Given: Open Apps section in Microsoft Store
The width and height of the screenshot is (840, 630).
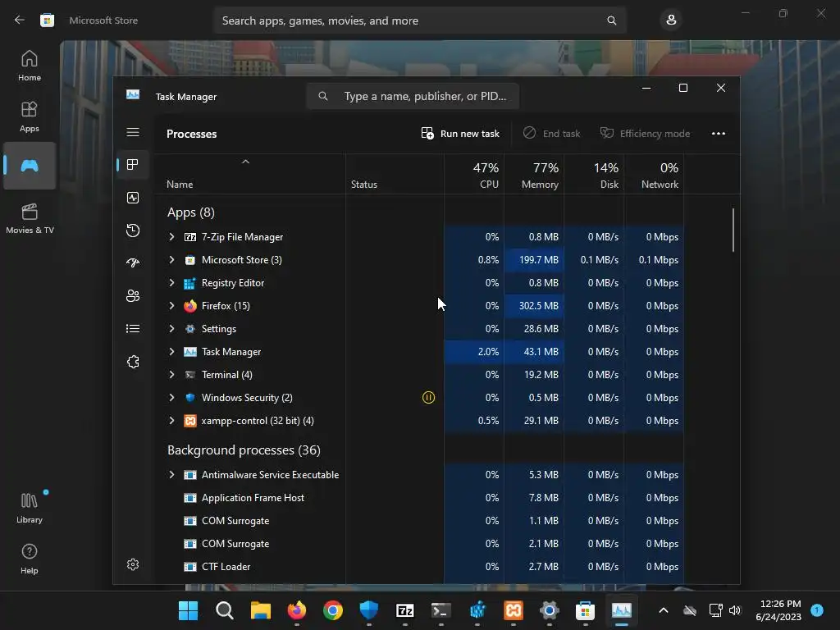Looking at the screenshot, I should (30, 116).
